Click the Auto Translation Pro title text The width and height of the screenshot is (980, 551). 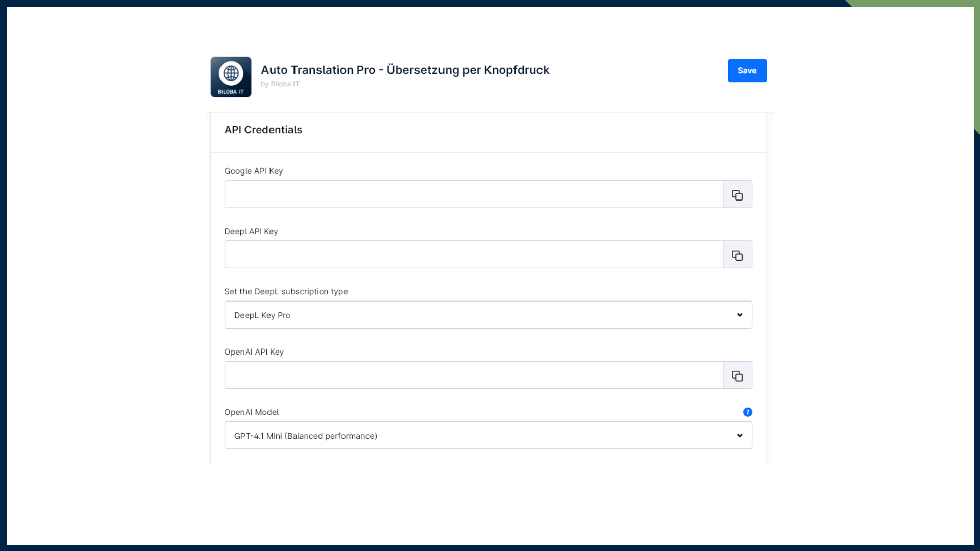pyautogui.click(x=405, y=70)
